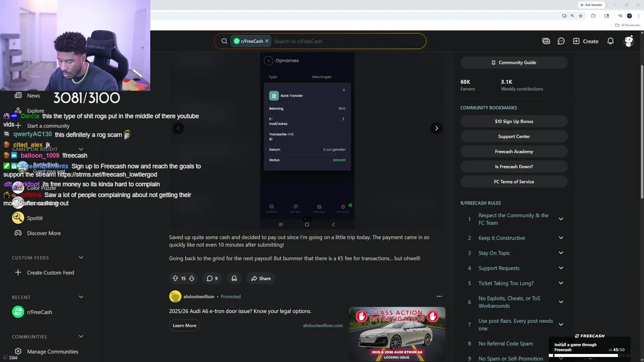Open the browser media control icon
The image size is (644, 362).
click(x=620, y=16)
